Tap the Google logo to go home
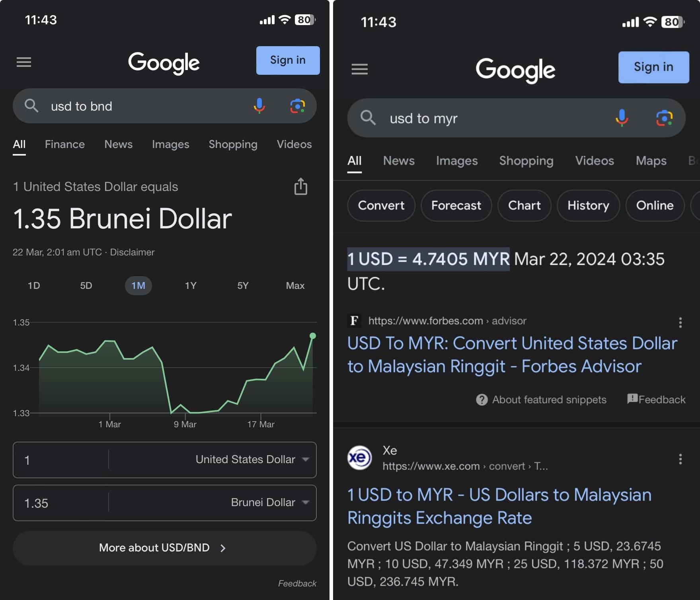Screen dimensions: 700x600 point(164,62)
